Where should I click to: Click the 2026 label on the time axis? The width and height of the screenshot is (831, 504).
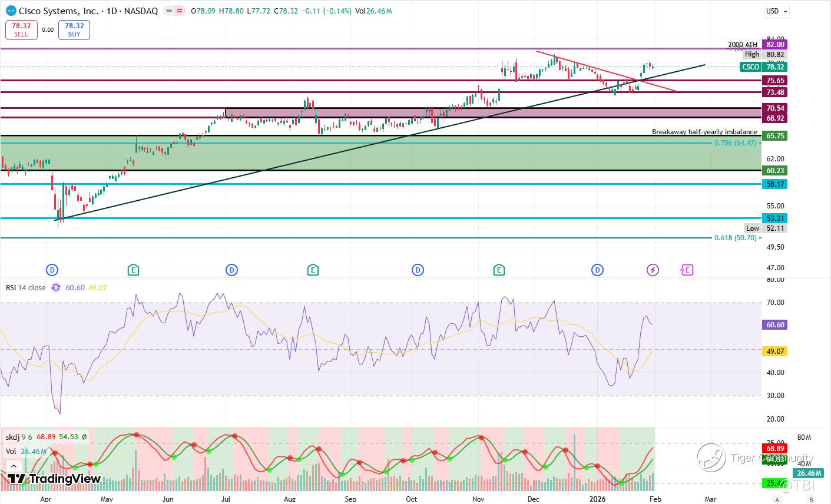pos(598,499)
